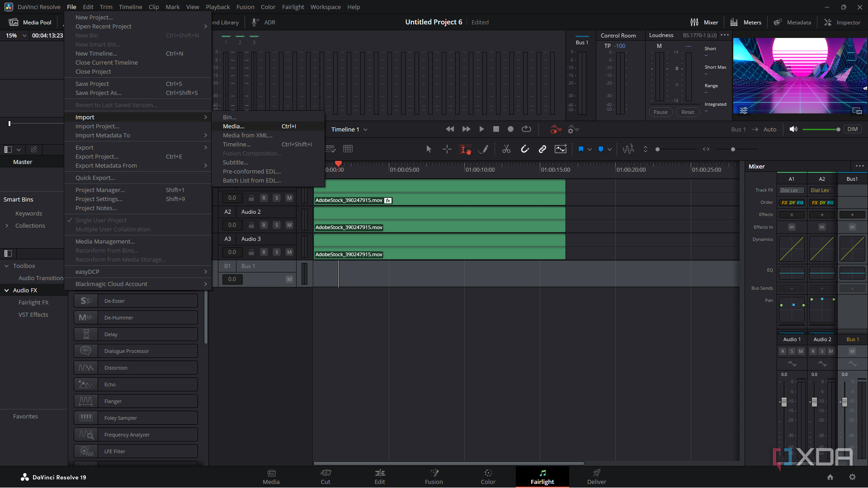Open the home project manager icon
The width and height of the screenshot is (868, 488).
click(830, 477)
